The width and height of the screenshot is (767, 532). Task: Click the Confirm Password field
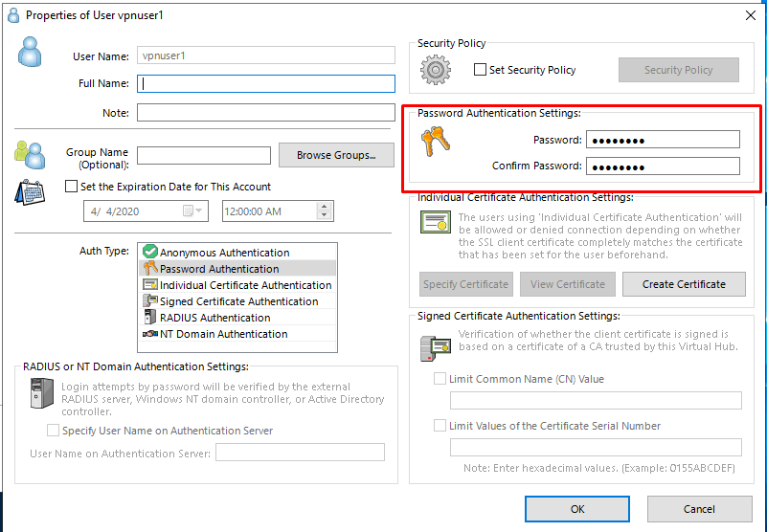tap(663, 166)
